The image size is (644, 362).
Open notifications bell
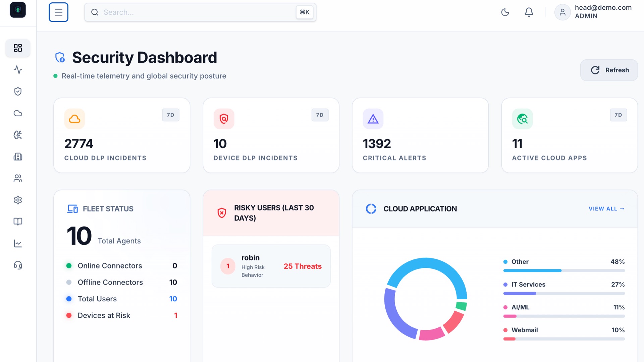[529, 12]
